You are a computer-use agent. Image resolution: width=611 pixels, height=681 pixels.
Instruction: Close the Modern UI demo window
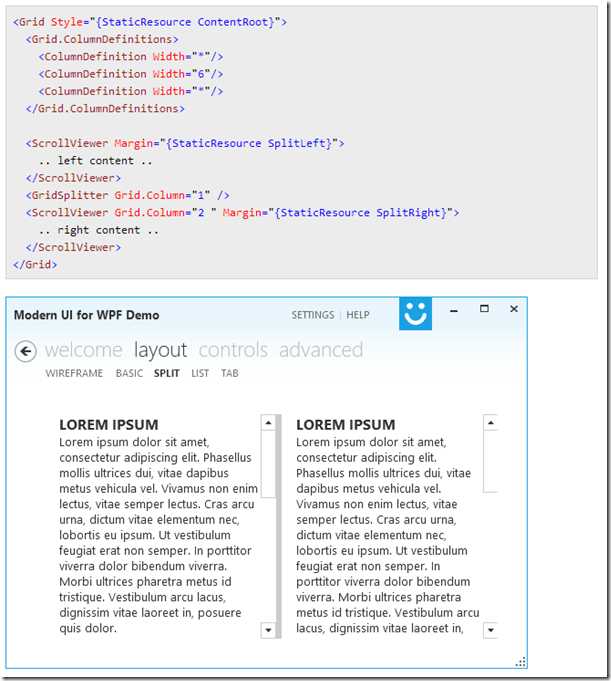[x=514, y=309]
